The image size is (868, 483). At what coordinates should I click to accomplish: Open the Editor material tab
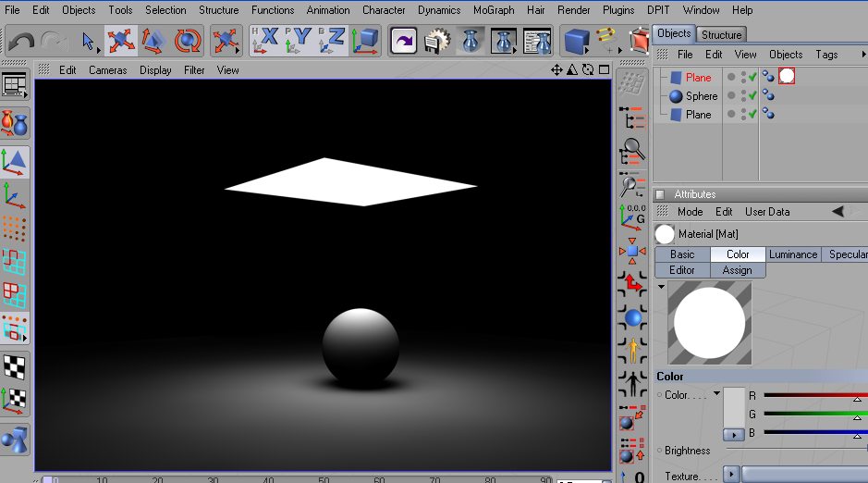click(682, 270)
